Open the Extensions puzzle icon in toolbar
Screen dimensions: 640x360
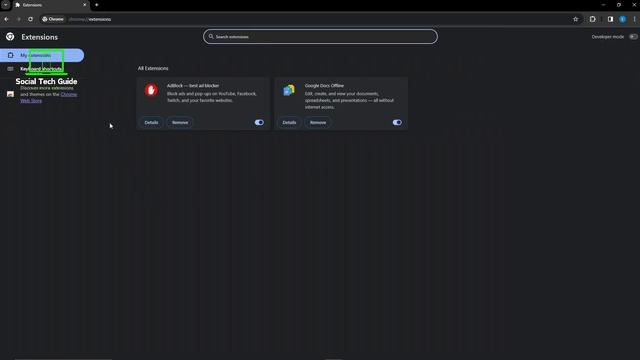point(593,19)
